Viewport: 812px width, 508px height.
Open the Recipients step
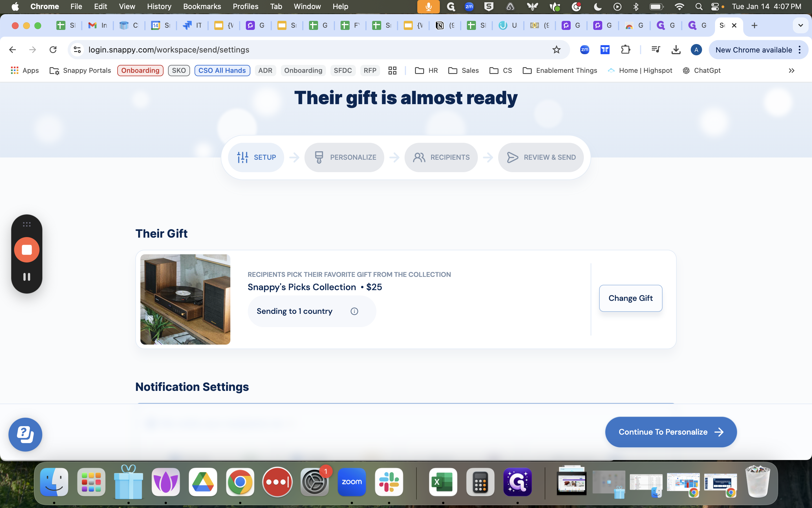point(441,157)
